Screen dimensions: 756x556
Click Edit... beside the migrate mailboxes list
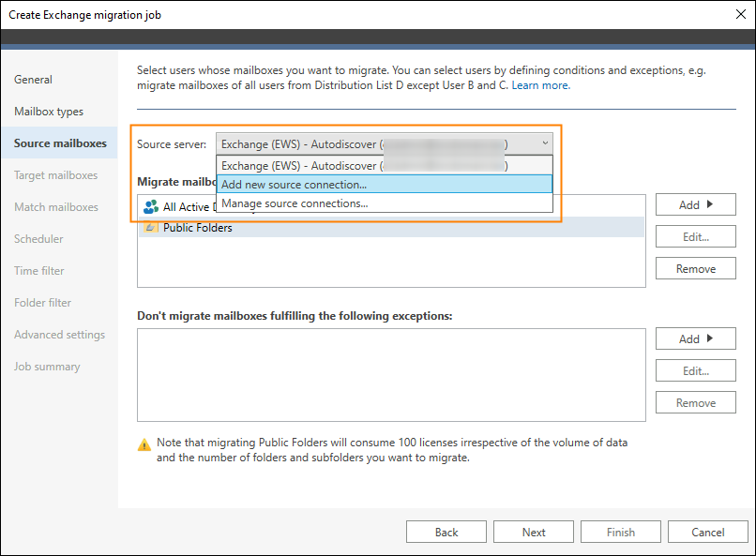[x=695, y=236]
